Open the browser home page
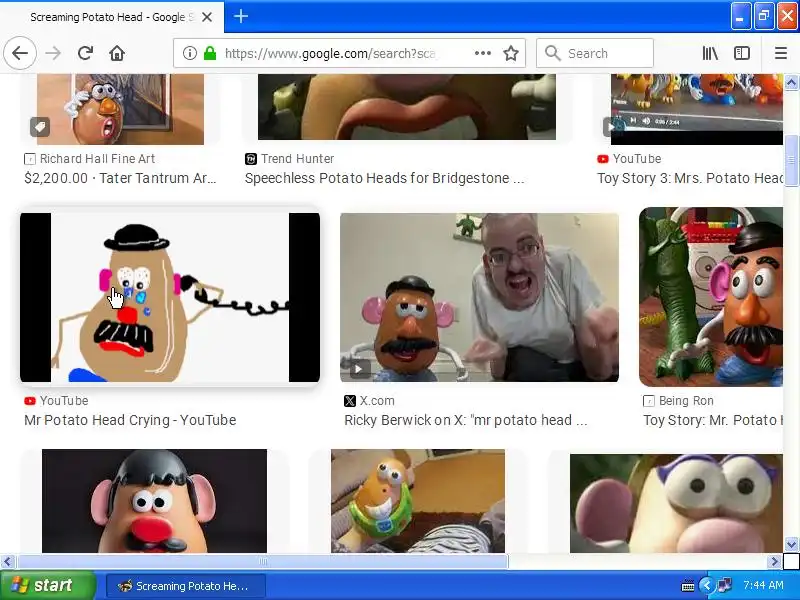This screenshot has width=800, height=600. (117, 53)
